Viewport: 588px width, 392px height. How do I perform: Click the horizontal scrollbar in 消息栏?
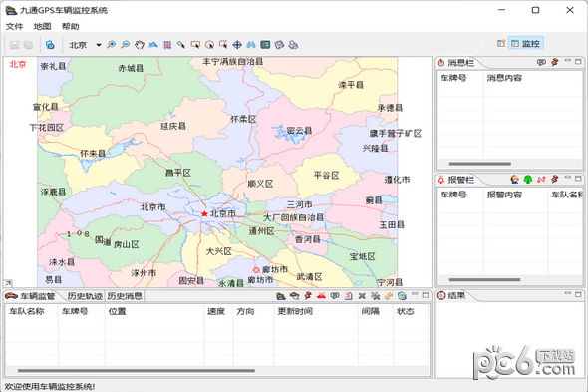click(480, 164)
